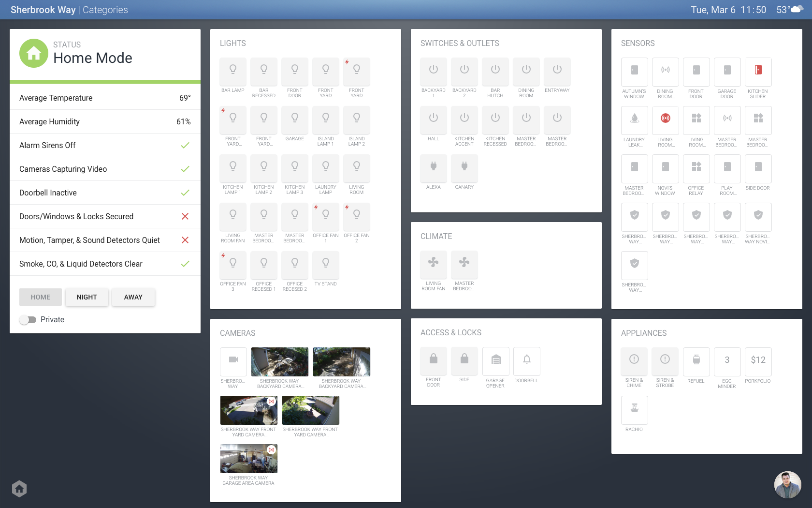Open the Front Door lock

434,361
